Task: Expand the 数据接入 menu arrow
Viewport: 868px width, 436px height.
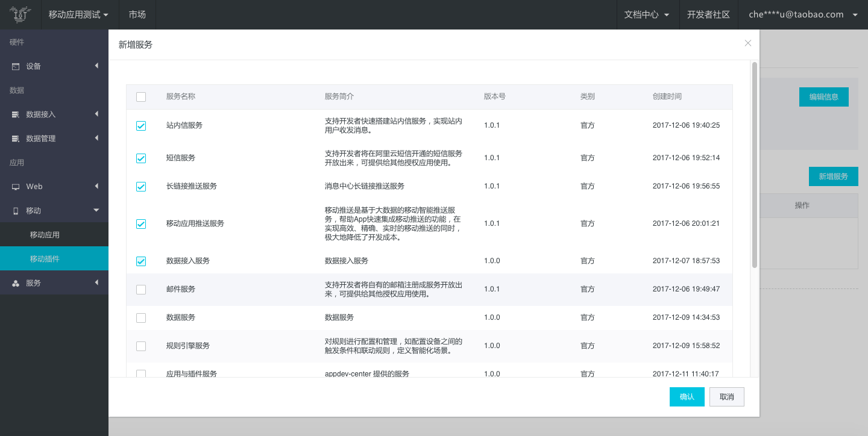Action: click(x=96, y=114)
